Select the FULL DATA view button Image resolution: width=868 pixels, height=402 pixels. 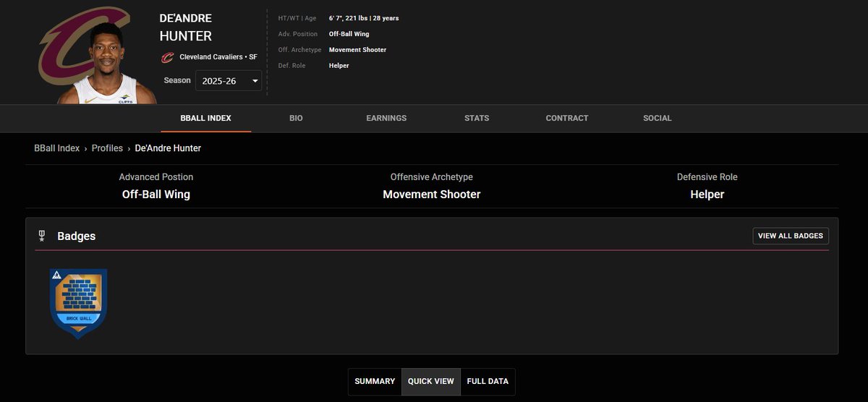click(488, 382)
